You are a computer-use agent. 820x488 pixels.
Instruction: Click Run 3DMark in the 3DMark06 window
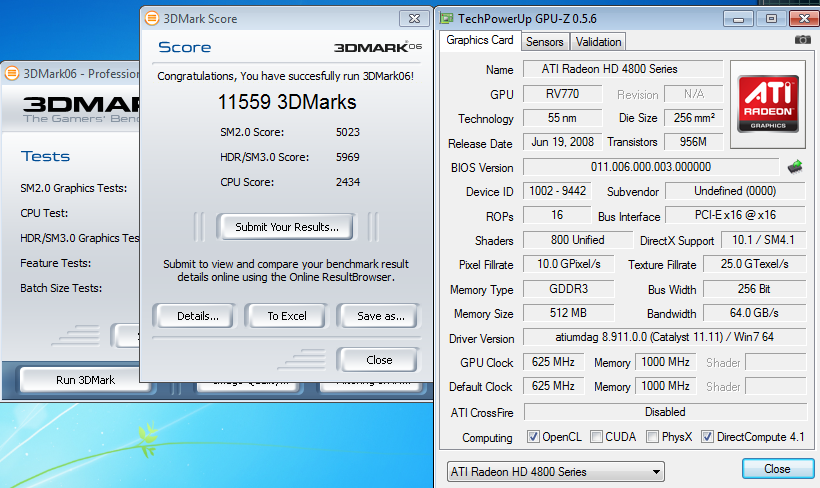coord(85,380)
